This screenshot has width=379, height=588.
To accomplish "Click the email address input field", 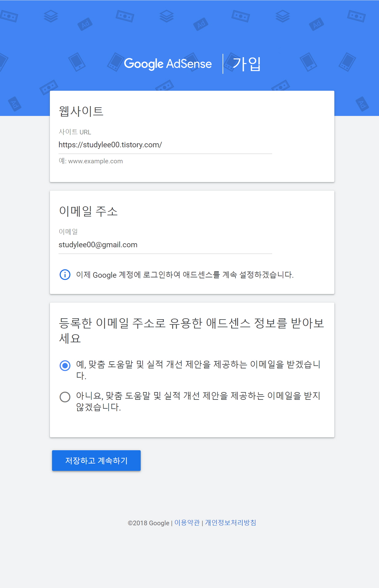I will click(x=165, y=245).
